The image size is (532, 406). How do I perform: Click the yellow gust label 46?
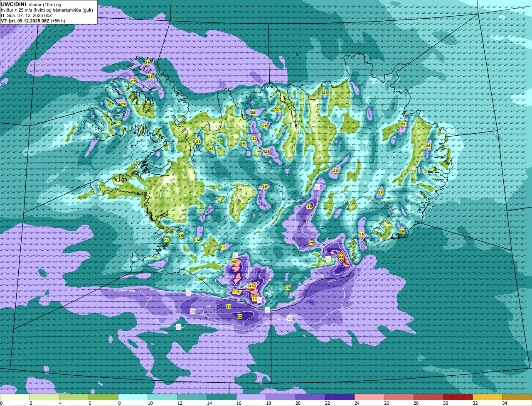(x=251, y=286)
